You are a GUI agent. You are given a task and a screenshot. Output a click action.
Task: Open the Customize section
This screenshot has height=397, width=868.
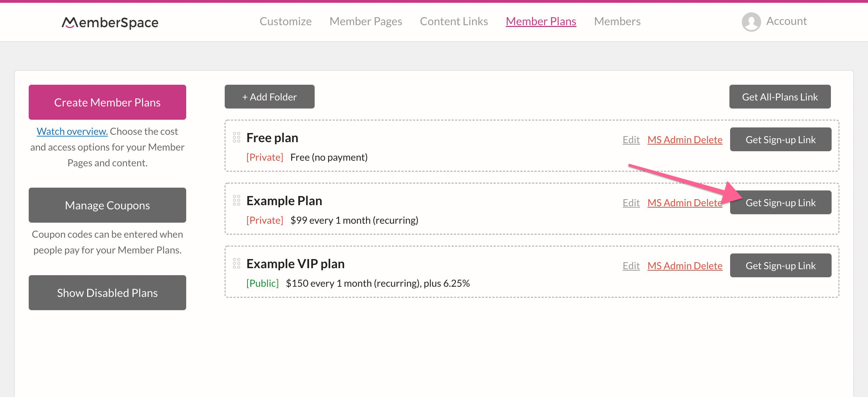click(x=286, y=21)
